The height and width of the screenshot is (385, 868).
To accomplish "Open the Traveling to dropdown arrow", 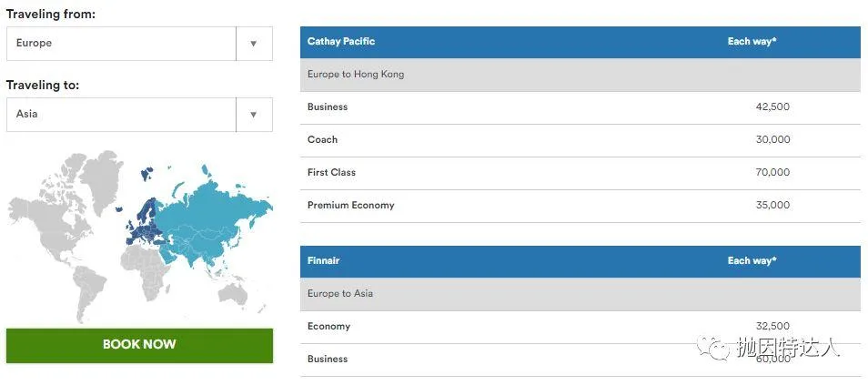I will pyautogui.click(x=254, y=115).
